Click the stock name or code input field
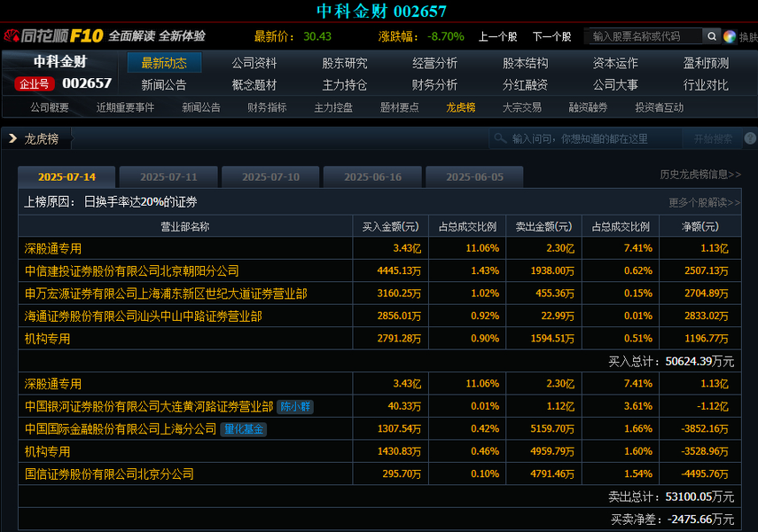Image resolution: width=758 pixels, height=532 pixels. 643,36
